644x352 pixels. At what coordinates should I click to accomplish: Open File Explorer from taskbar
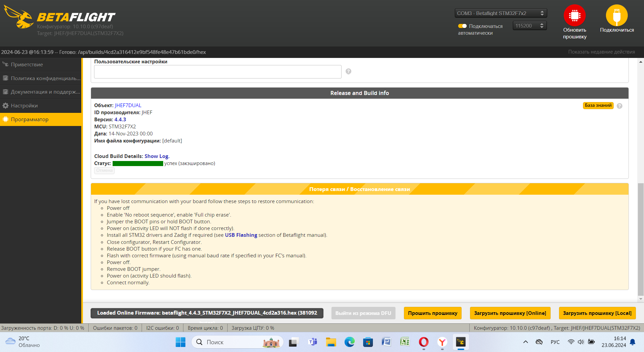(331, 342)
